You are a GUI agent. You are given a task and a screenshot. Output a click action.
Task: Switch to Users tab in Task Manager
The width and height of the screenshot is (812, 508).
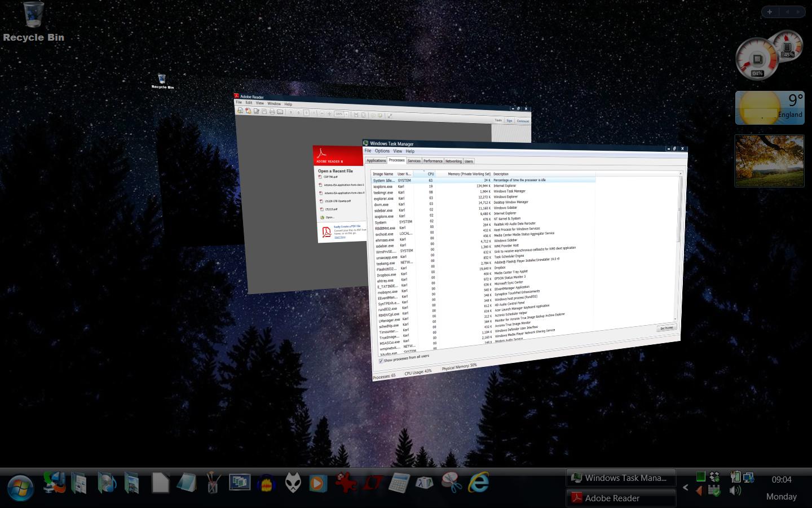pos(469,161)
